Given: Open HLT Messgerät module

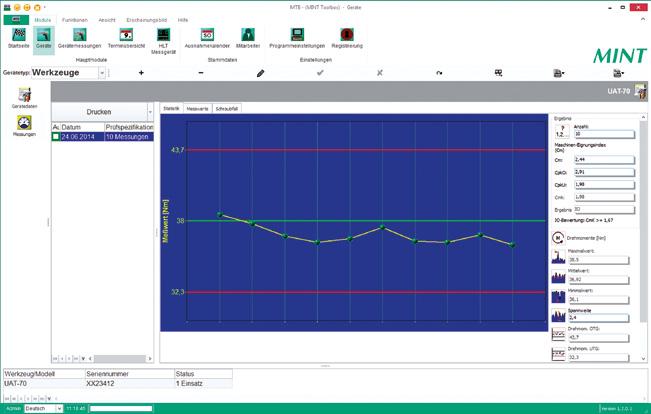Looking at the screenshot, I should [x=163, y=41].
